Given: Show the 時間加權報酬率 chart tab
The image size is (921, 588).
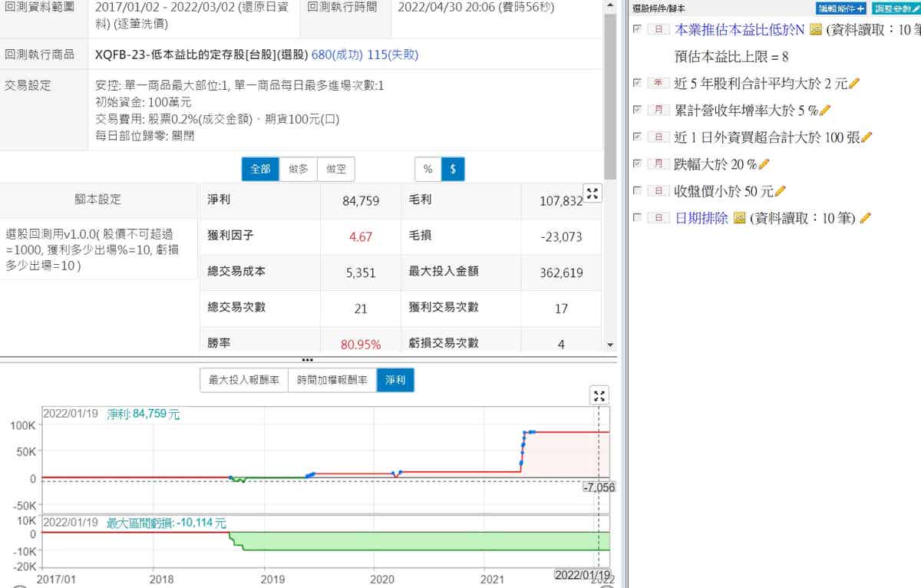Looking at the screenshot, I should coord(332,380).
